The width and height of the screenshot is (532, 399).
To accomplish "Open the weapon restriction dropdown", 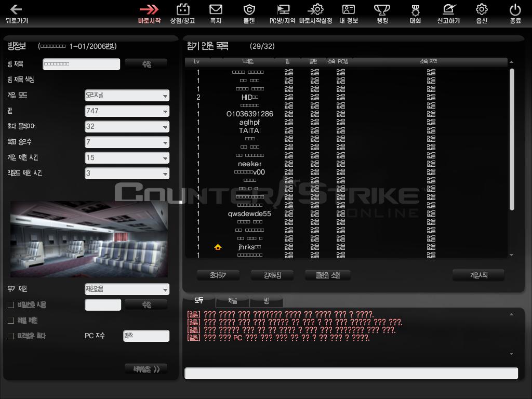I will click(127, 289).
